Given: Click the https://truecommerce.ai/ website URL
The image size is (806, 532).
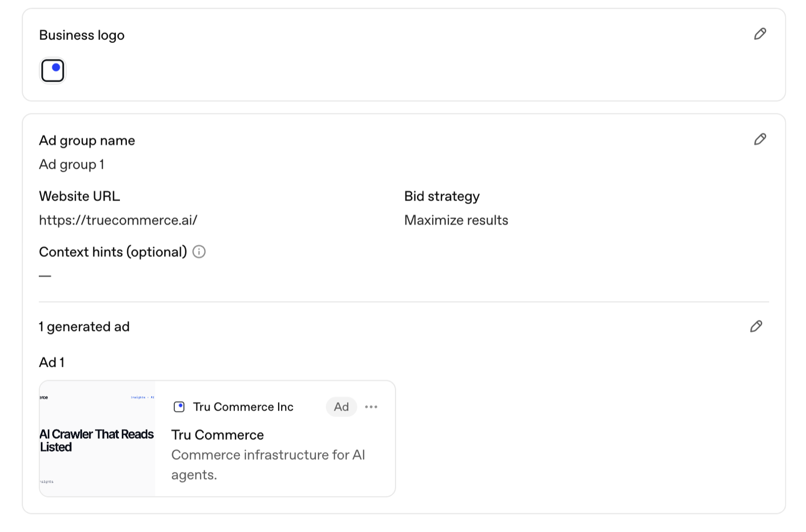Looking at the screenshot, I should tap(118, 220).
